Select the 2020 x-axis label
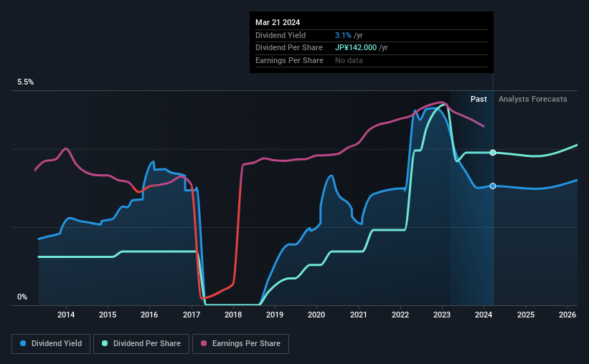589x364 pixels. click(316, 315)
